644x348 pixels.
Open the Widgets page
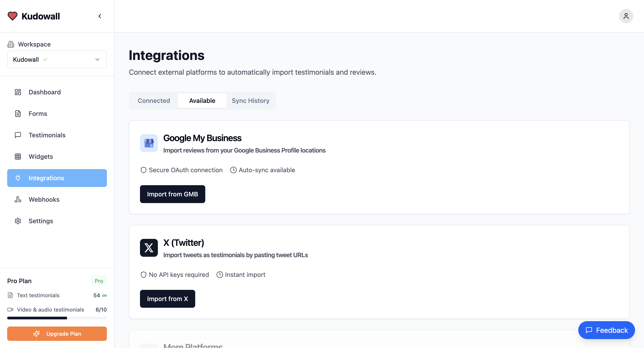coord(57,157)
